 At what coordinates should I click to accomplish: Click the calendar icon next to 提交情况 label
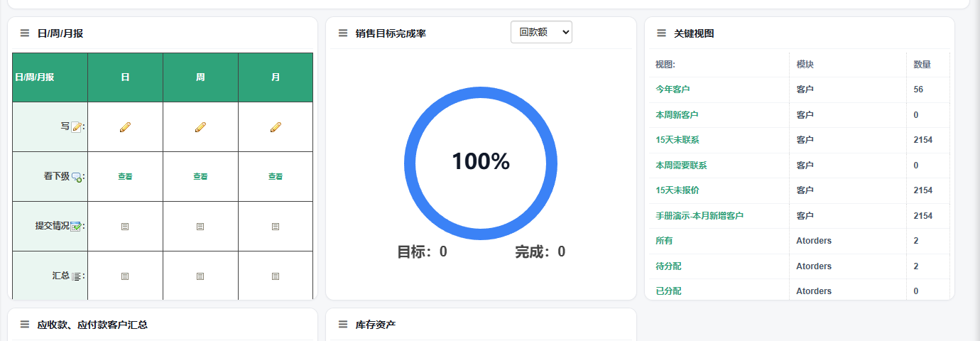(x=76, y=227)
